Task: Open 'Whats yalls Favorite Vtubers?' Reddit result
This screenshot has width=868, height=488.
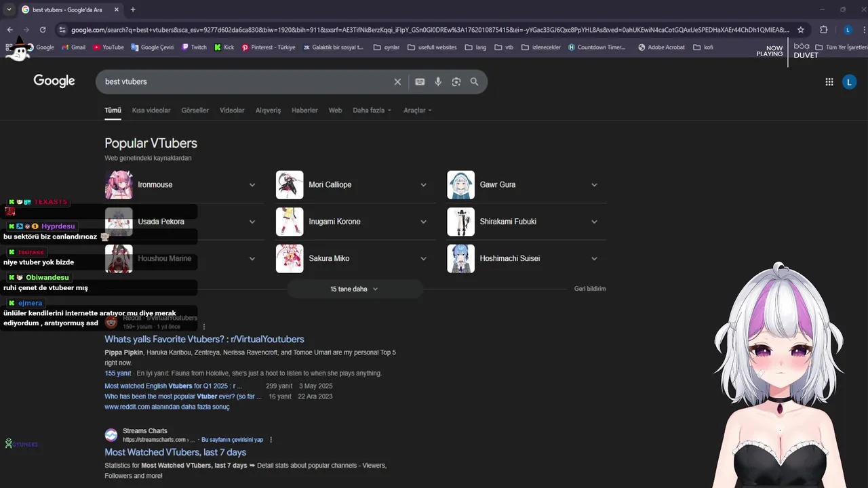Action: click(204, 339)
